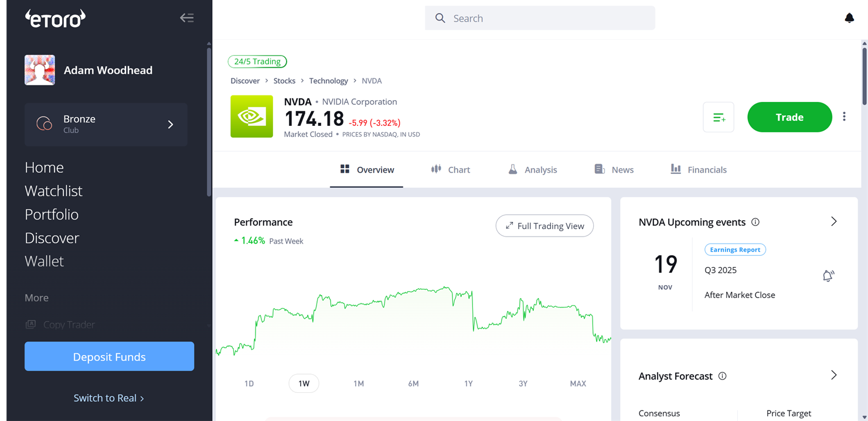This screenshot has height=421, width=868.
Task: Click the sidebar scrollbar
Action: point(209,122)
